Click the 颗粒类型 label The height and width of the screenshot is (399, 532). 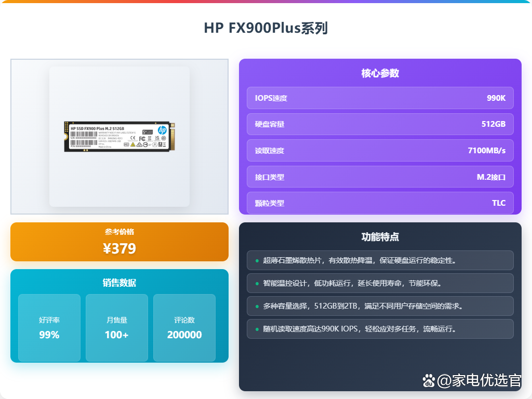(270, 203)
